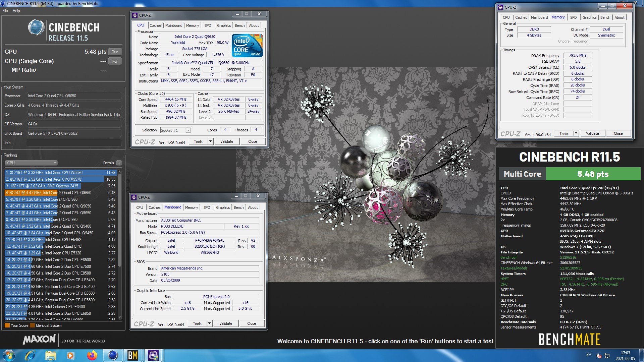Launch Firefox from the taskbar
This screenshot has height=362, width=644.
coord(92,355)
